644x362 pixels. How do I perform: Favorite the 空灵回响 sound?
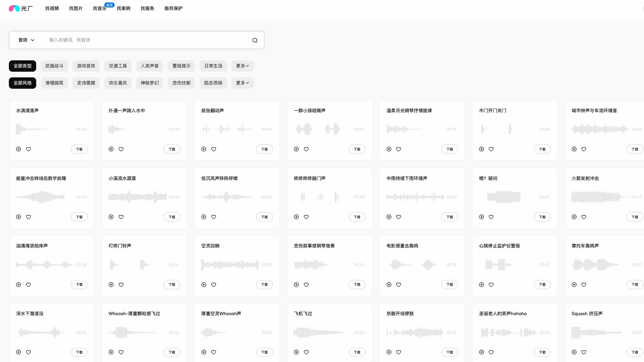click(214, 285)
